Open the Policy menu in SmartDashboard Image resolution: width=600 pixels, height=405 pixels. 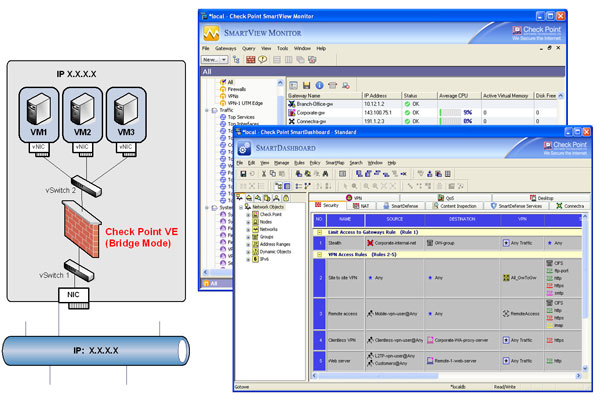pos(314,162)
